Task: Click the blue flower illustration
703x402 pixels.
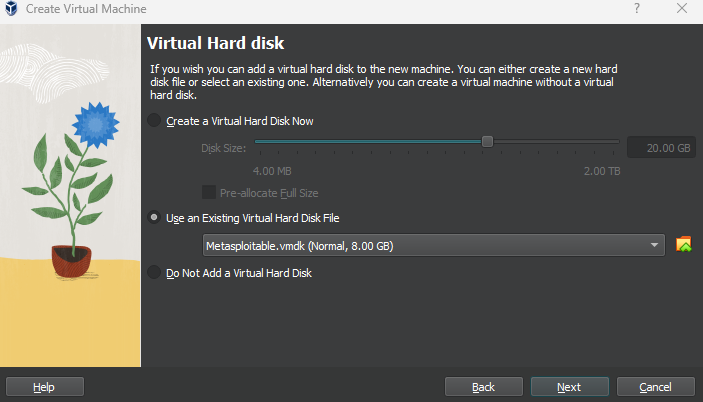Action: tap(95, 125)
